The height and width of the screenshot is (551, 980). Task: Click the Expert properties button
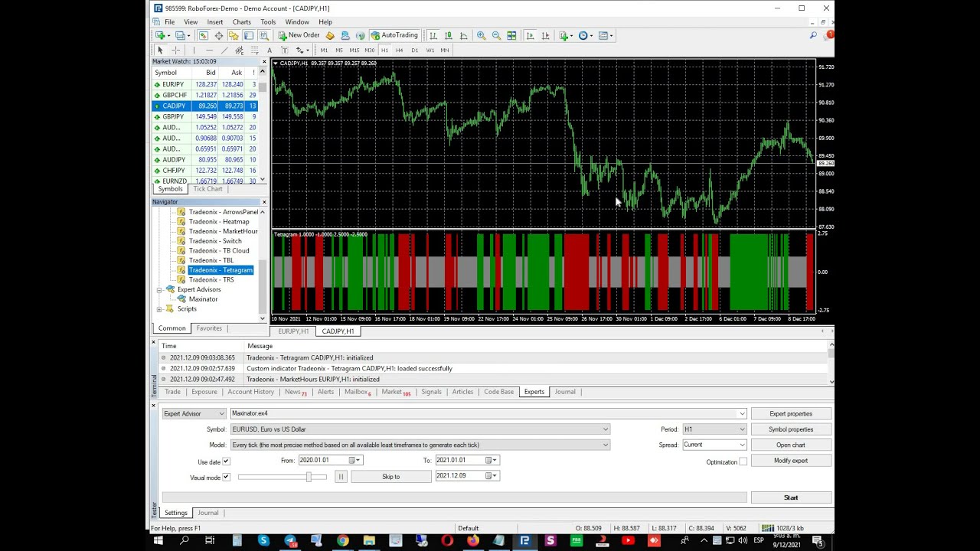pyautogui.click(x=791, y=414)
